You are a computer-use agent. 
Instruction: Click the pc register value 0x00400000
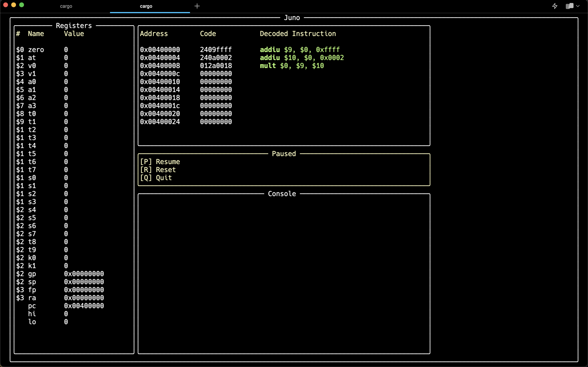click(84, 306)
